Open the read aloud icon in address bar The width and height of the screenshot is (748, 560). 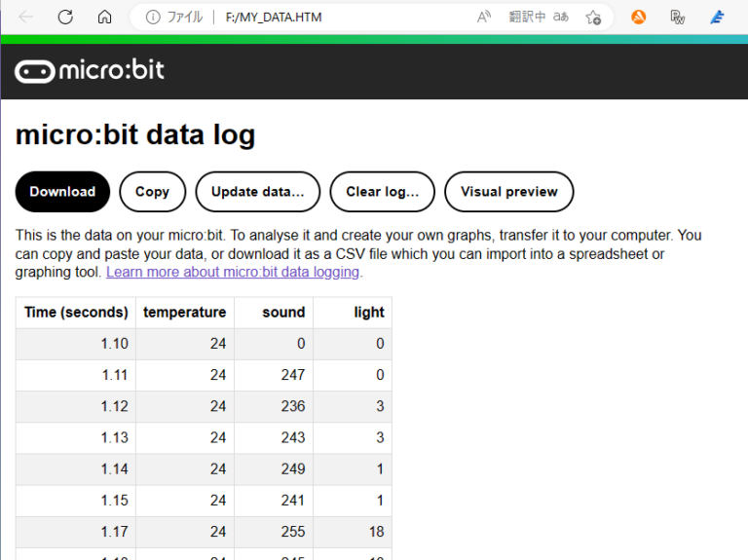pyautogui.click(x=484, y=17)
